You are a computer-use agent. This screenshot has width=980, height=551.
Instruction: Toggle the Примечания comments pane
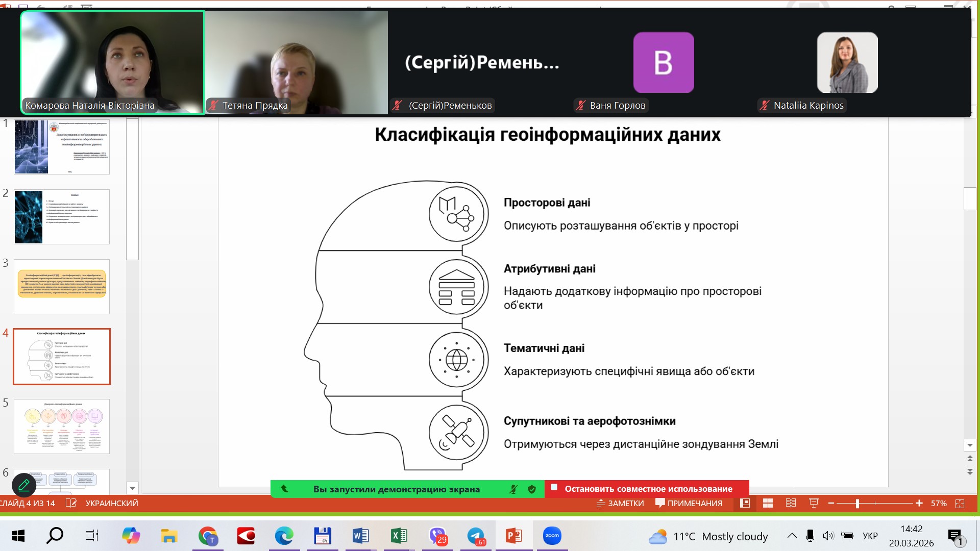click(x=689, y=504)
